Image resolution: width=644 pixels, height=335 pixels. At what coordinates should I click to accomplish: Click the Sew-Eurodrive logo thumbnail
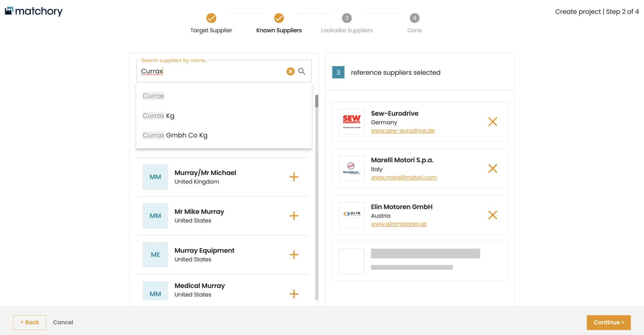pos(352,122)
